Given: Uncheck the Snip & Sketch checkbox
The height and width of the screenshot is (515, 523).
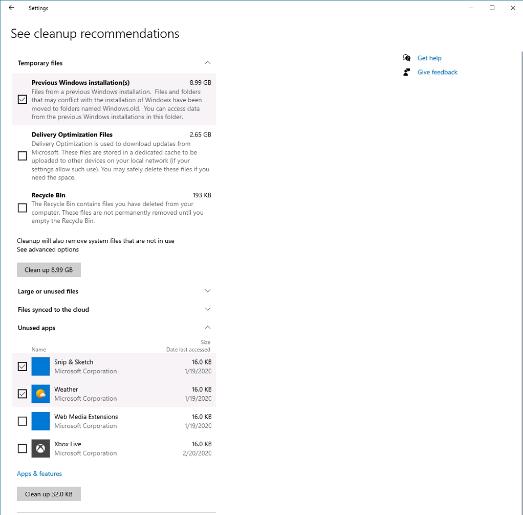Looking at the screenshot, I should [x=22, y=366].
